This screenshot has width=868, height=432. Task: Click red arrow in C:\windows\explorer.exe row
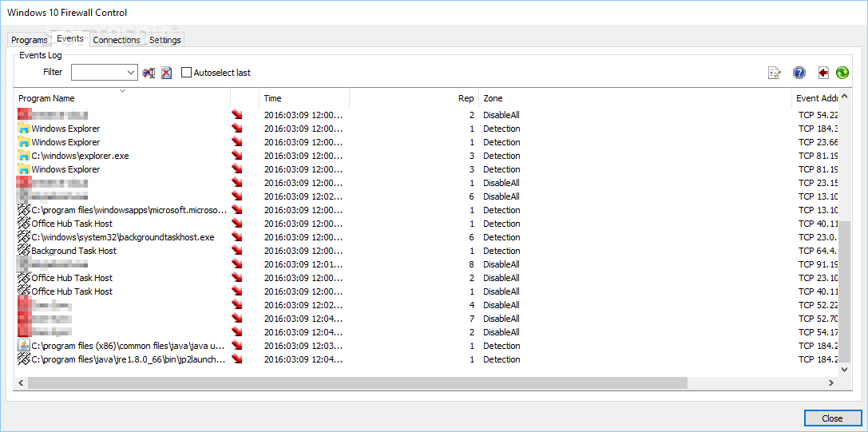[x=237, y=156]
